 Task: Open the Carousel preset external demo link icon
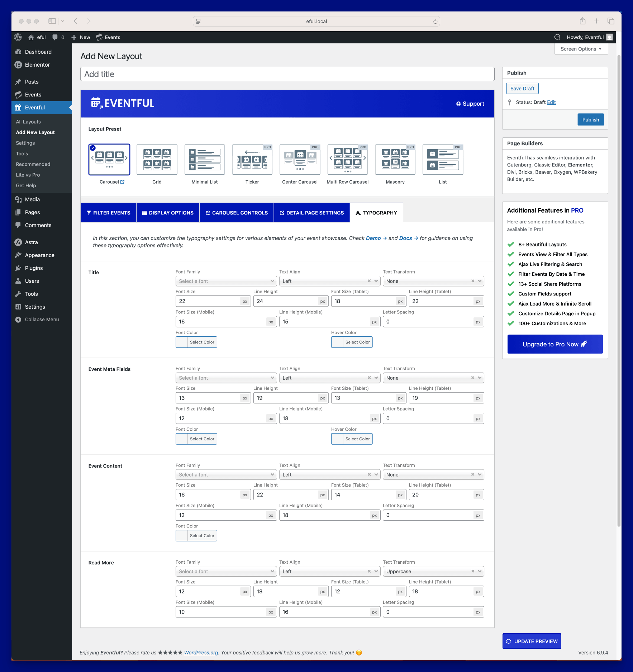(123, 182)
